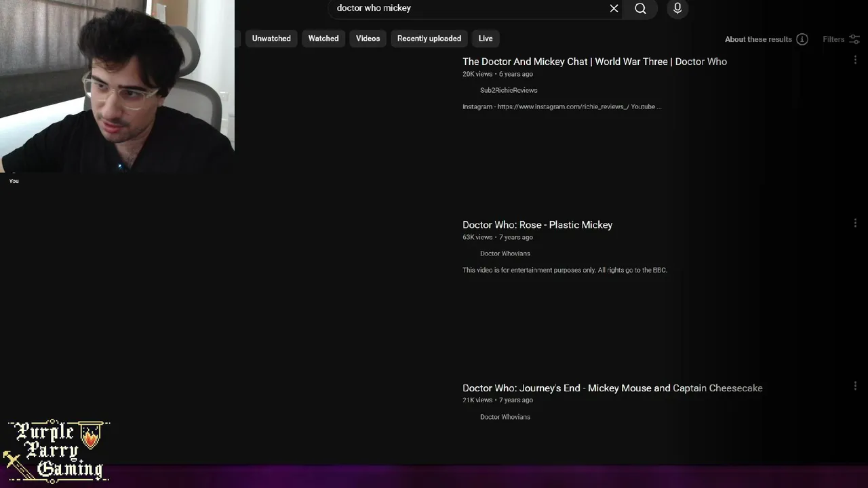Click the About these results label

pyautogui.click(x=758, y=39)
